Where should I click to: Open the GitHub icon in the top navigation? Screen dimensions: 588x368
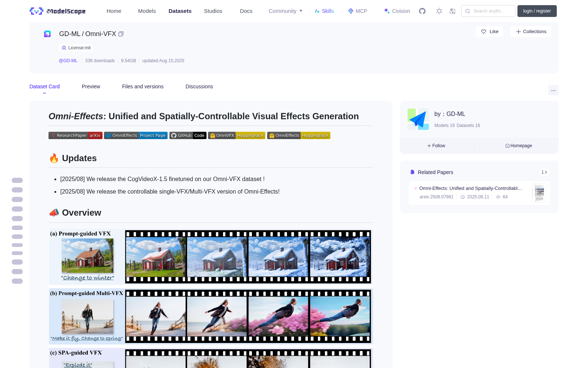tap(422, 11)
